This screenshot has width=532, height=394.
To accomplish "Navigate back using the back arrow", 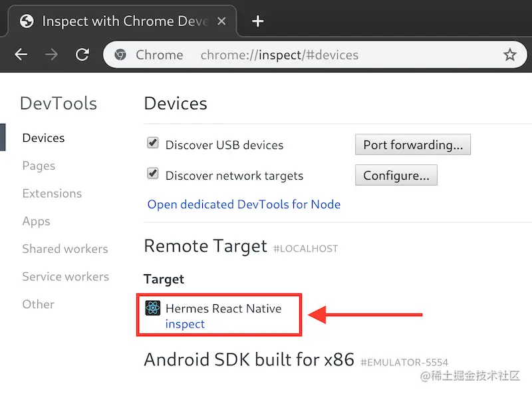I will click(x=21, y=55).
